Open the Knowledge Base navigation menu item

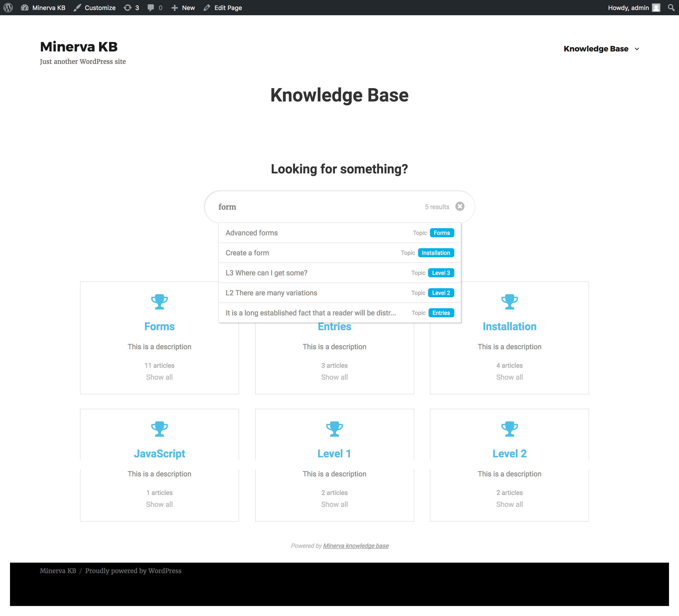pos(596,49)
